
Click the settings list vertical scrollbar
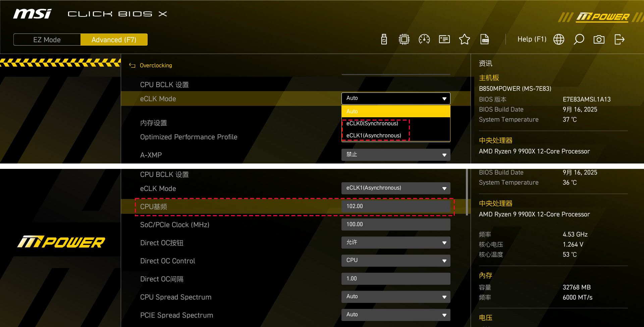[x=467, y=192]
